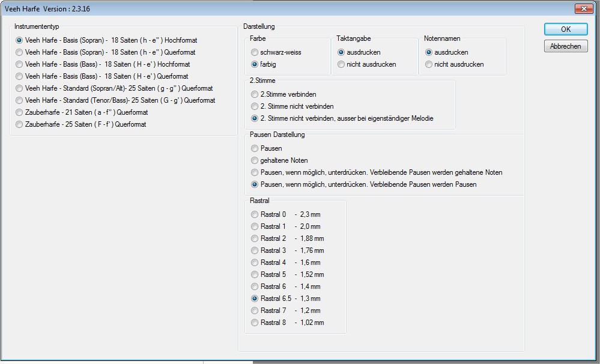
Task: Select Zauberharfe 25 Saiten Querformat
Action: (x=20, y=124)
